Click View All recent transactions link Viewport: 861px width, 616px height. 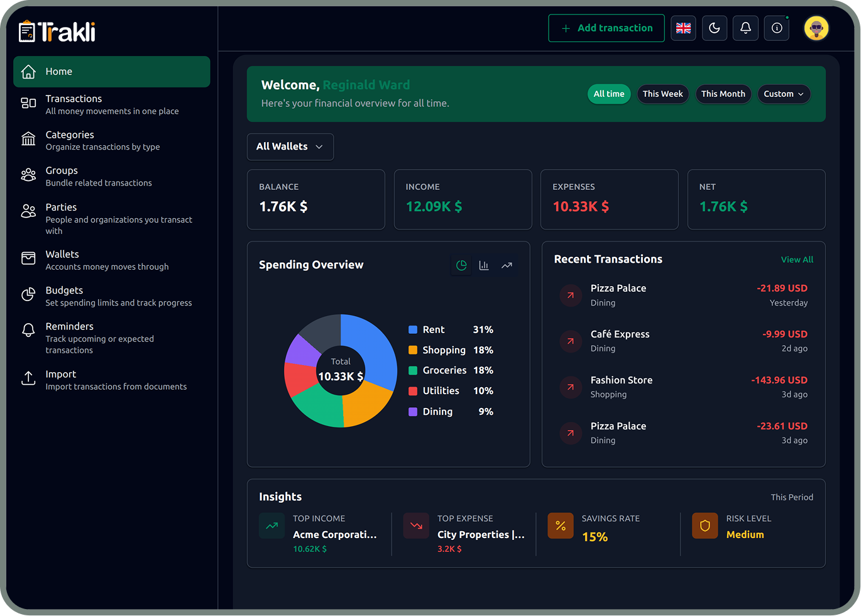pyautogui.click(x=797, y=260)
